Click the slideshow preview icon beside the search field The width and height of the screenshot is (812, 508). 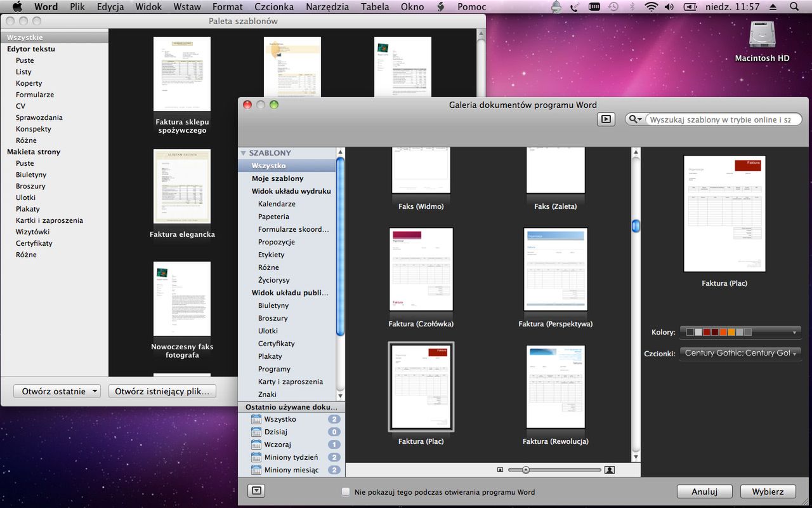tap(605, 119)
